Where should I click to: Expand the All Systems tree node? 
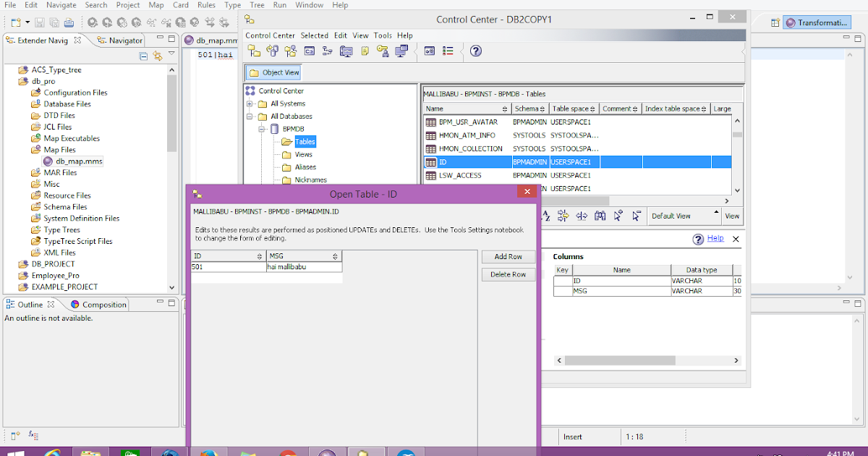[x=250, y=103]
